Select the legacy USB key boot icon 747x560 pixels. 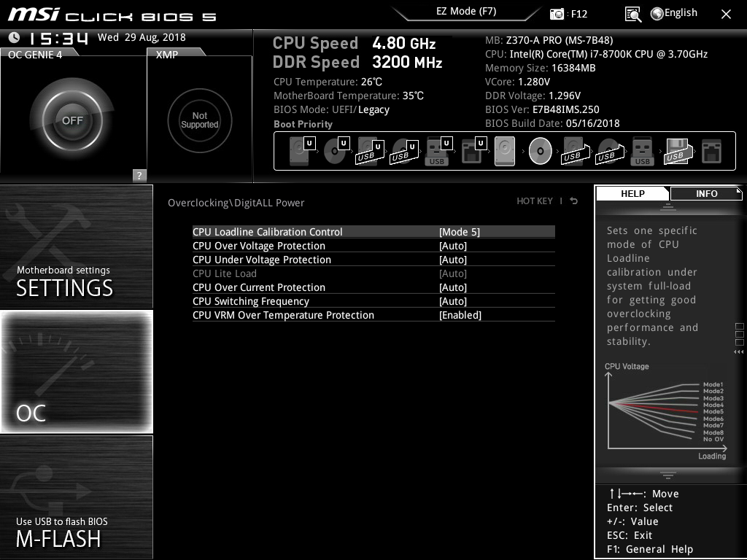coord(642,151)
